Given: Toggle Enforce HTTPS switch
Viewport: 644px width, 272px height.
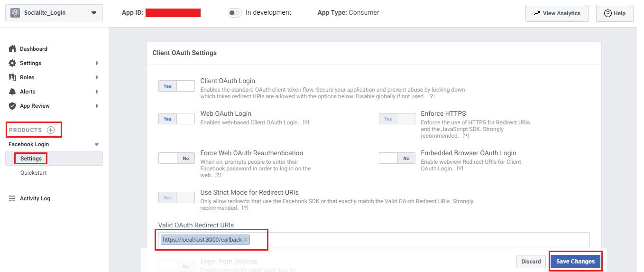Looking at the screenshot, I should (x=397, y=119).
